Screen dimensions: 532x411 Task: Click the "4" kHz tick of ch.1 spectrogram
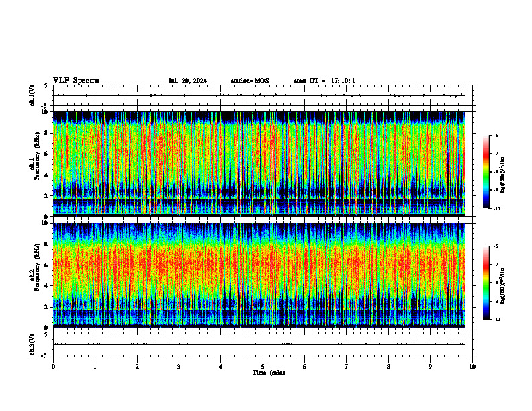(x=47, y=175)
